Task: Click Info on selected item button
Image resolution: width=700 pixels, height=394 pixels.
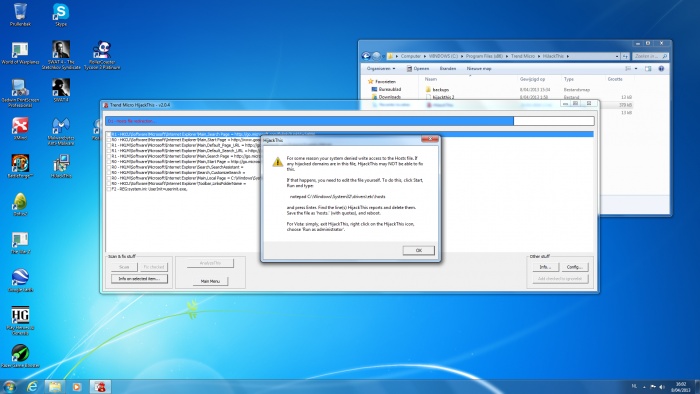Action: click(x=139, y=278)
